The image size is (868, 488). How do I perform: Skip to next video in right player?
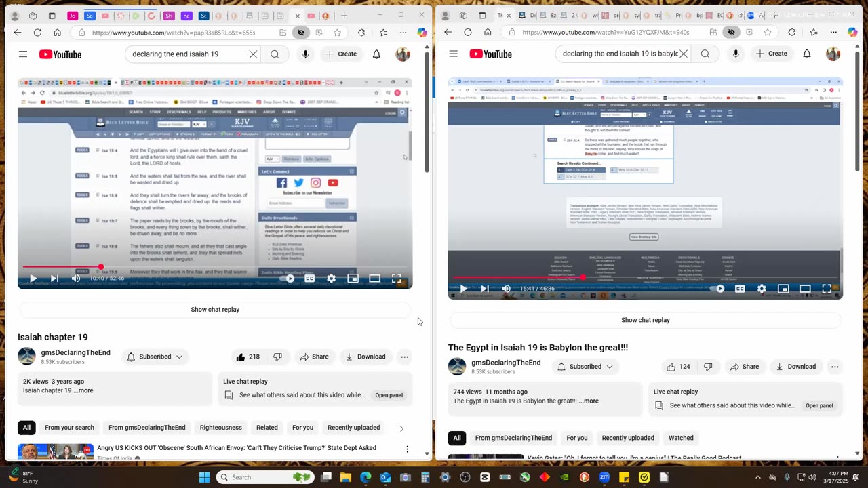pos(485,289)
